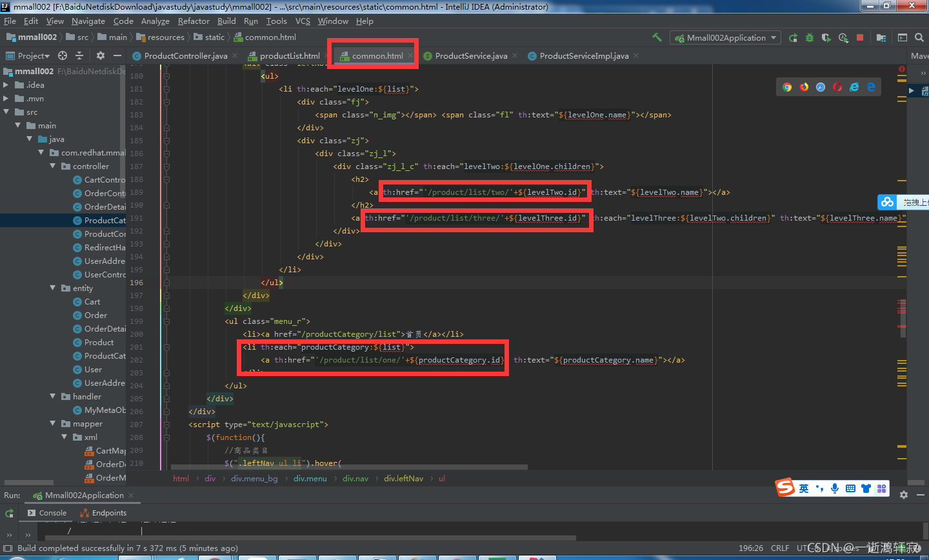The height and width of the screenshot is (560, 929).
Task: Open the Project view selector dropdown
Action: click(28, 55)
